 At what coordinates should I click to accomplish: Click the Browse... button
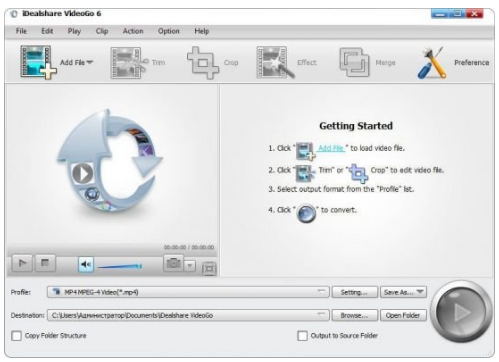tap(355, 315)
